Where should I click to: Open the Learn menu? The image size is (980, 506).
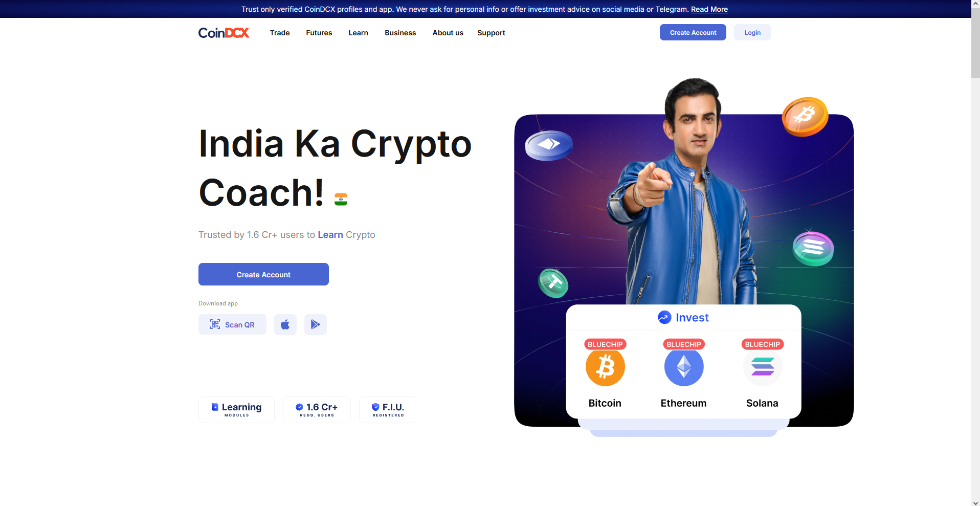pos(359,33)
